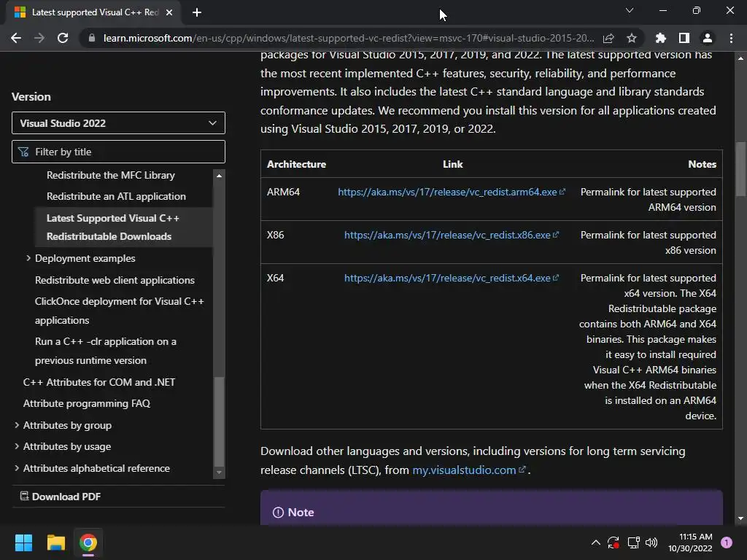Bookmark this tab with star icon

click(x=632, y=38)
